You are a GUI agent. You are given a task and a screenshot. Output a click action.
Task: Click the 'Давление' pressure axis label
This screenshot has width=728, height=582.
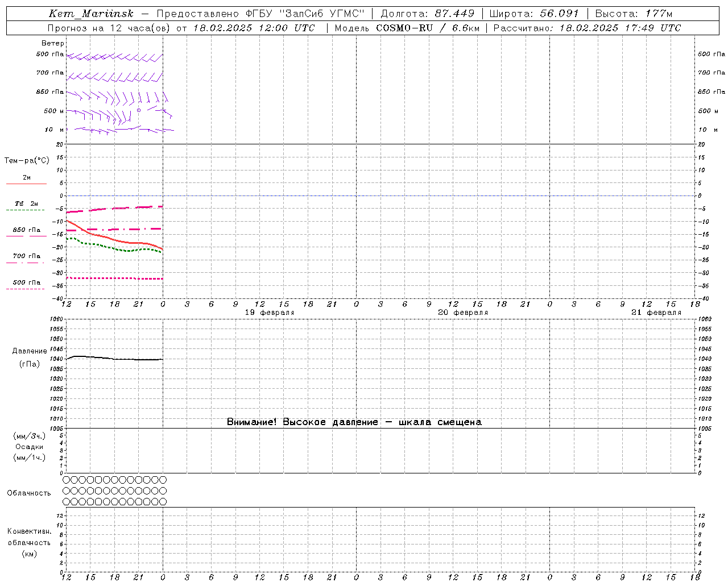point(30,351)
